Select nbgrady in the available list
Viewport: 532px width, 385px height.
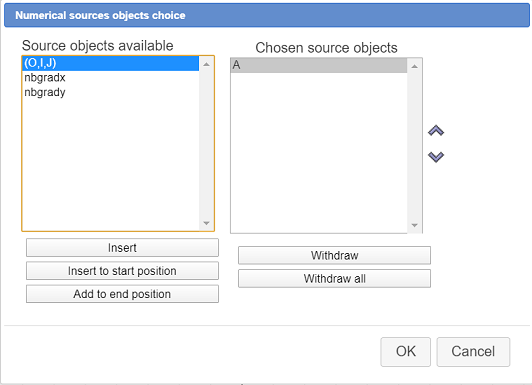point(111,92)
